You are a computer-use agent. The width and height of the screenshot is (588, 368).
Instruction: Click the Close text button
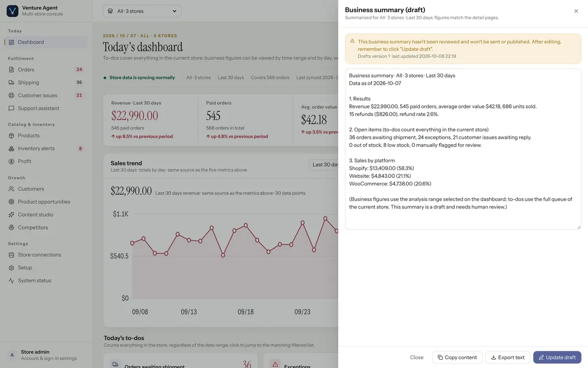416,357
